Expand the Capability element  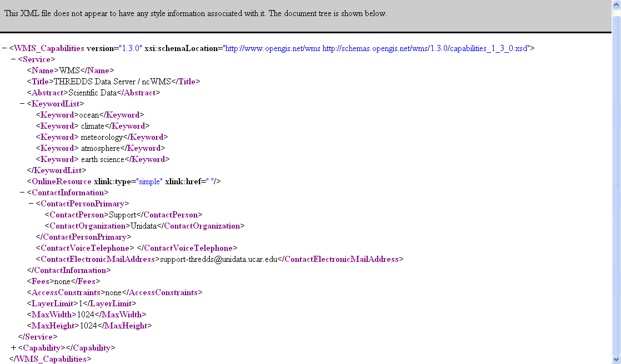click(13, 348)
